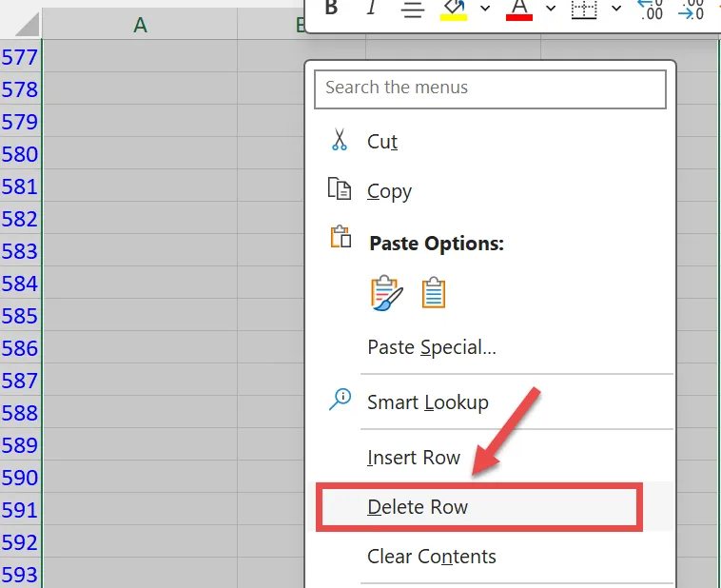Image resolution: width=721 pixels, height=588 pixels.
Task: Click row header 585
Action: coord(20,316)
